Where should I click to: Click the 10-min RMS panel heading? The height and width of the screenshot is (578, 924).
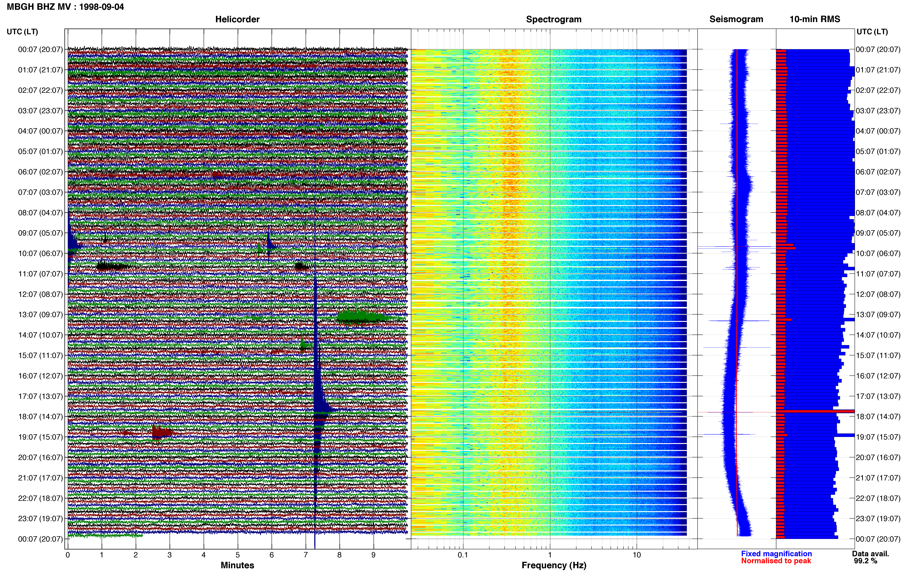[x=815, y=19]
